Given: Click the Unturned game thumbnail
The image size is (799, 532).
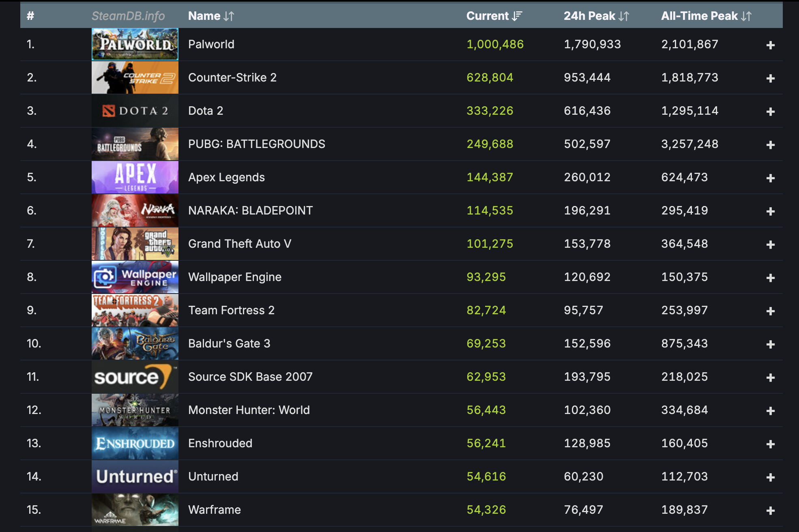Looking at the screenshot, I should pos(135,476).
